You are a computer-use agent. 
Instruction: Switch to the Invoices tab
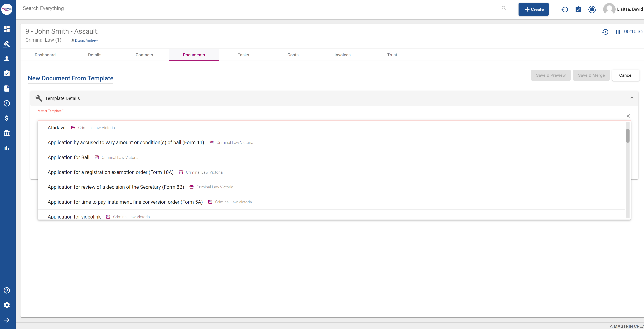(342, 55)
